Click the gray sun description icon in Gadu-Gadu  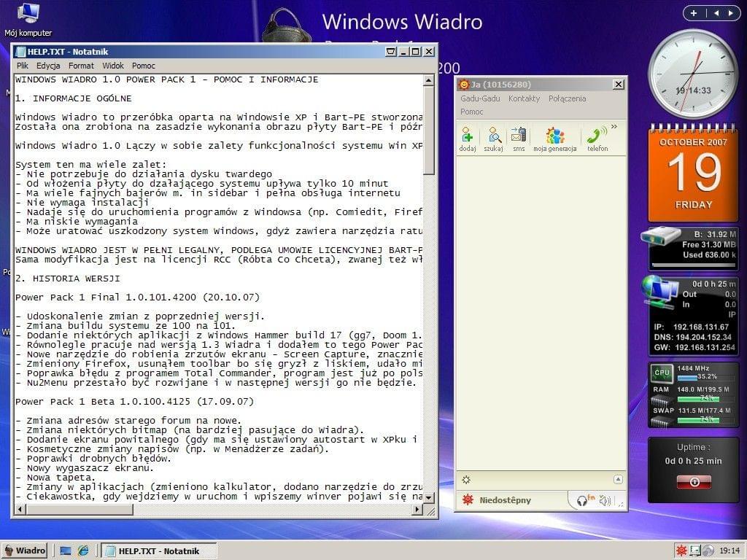click(466, 480)
